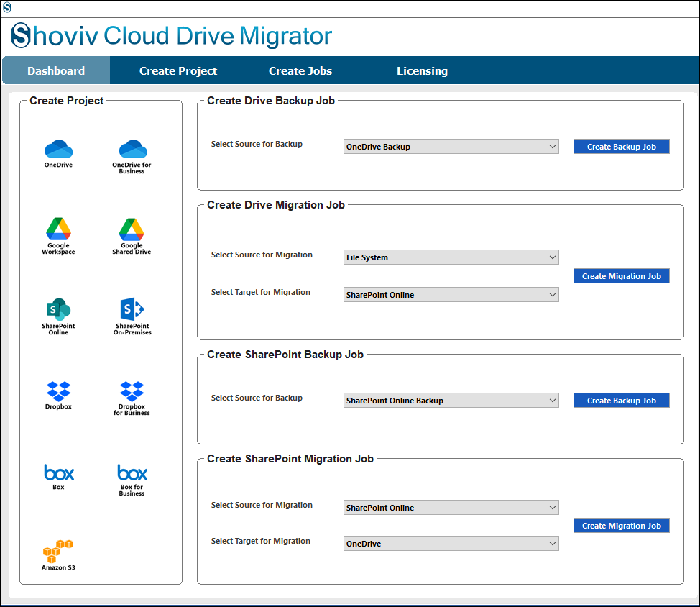
Task: Select the Amazon S3 project icon
Action: click(58, 554)
